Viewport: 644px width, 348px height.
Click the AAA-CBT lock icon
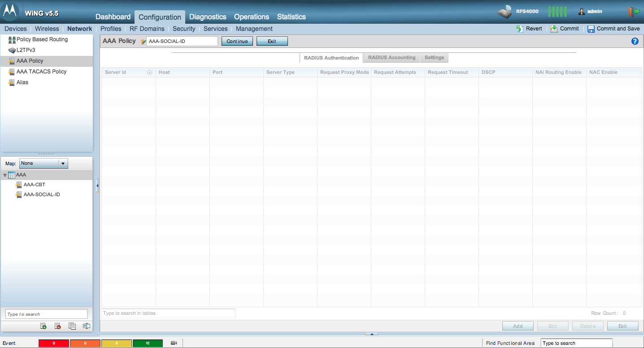19,185
